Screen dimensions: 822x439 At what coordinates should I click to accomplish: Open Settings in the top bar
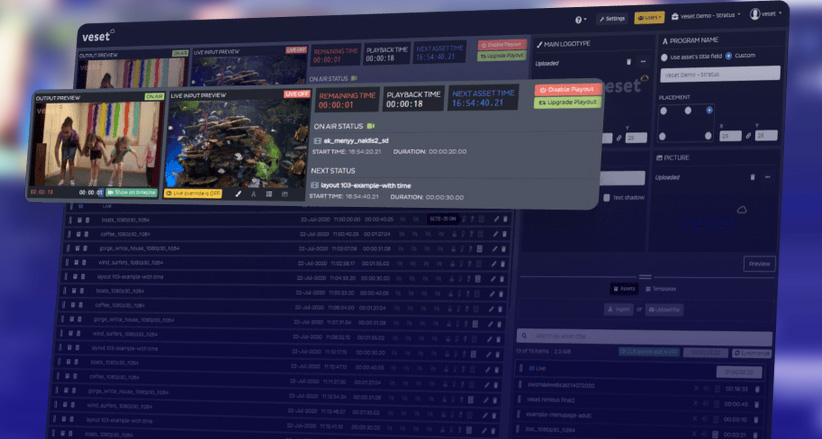(x=612, y=19)
